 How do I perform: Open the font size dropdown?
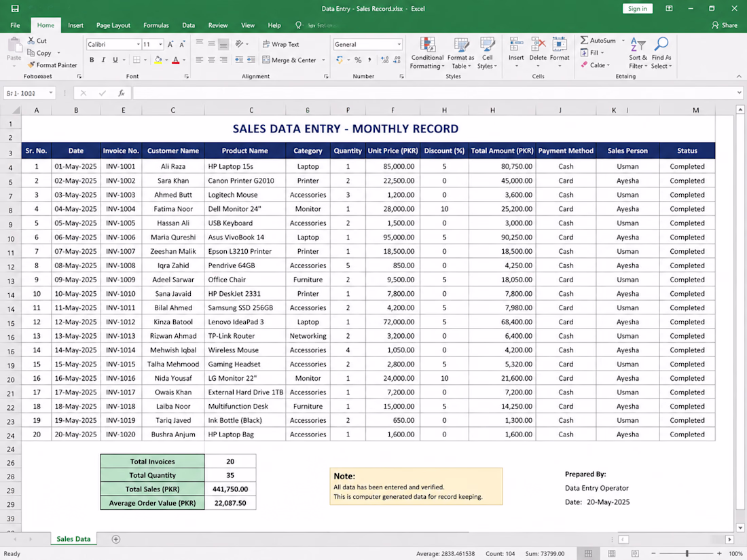pos(160,44)
